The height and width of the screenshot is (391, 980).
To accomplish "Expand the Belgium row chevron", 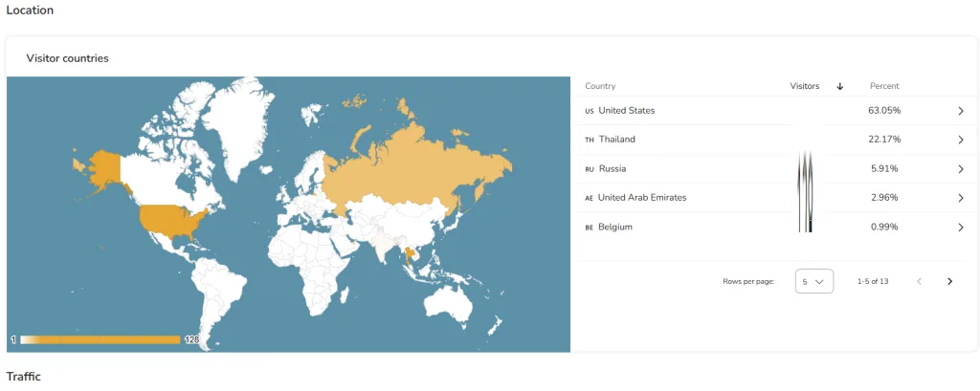I will click(961, 228).
